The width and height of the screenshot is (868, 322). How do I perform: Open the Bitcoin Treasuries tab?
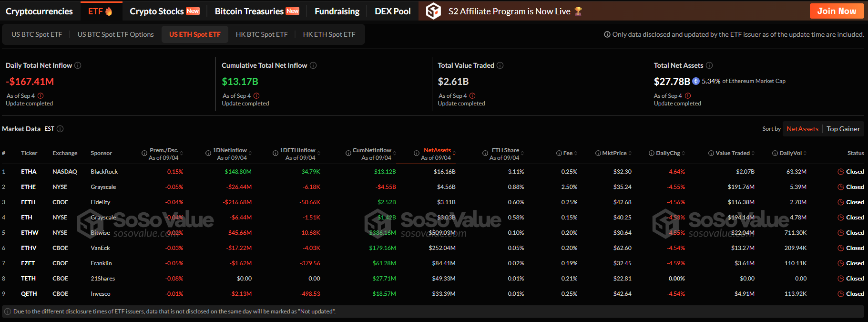coord(257,11)
